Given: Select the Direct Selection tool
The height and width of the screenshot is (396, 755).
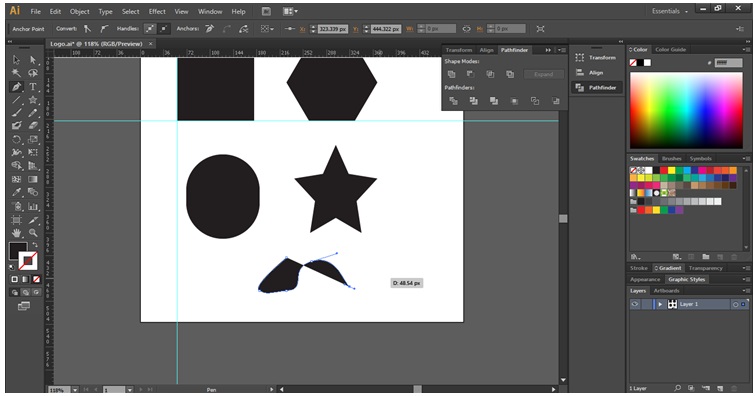Looking at the screenshot, I should click(x=33, y=60).
